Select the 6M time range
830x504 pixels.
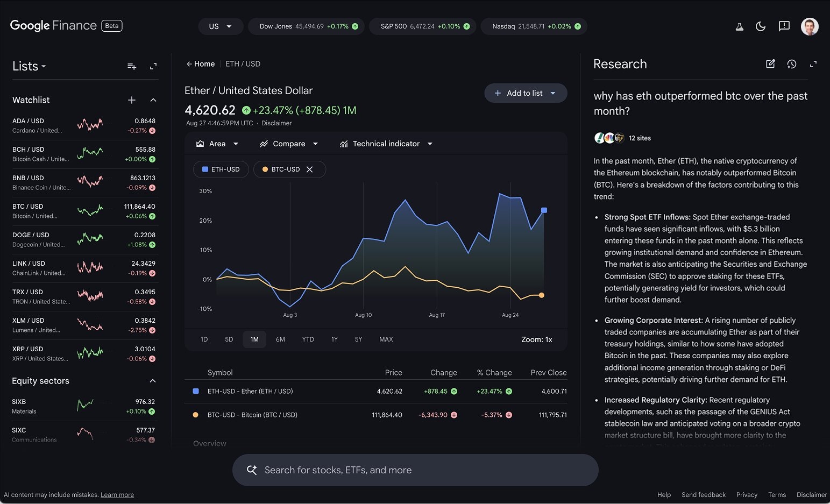tap(280, 339)
